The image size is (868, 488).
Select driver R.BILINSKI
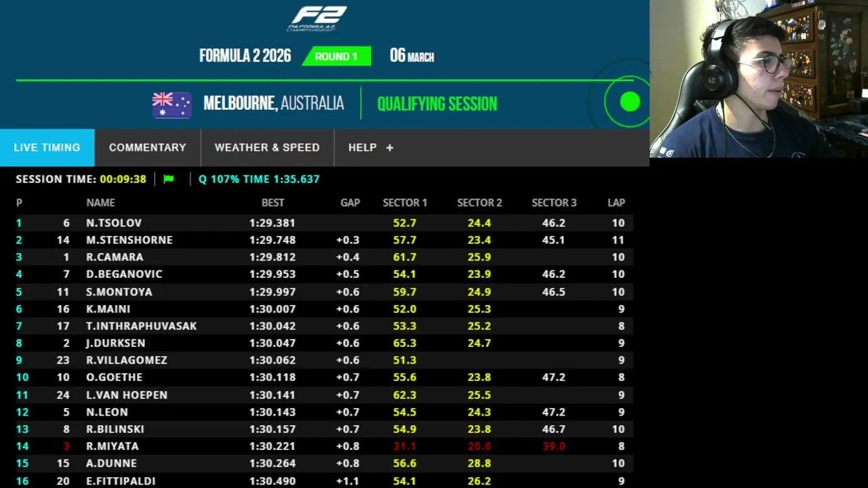click(115, 429)
